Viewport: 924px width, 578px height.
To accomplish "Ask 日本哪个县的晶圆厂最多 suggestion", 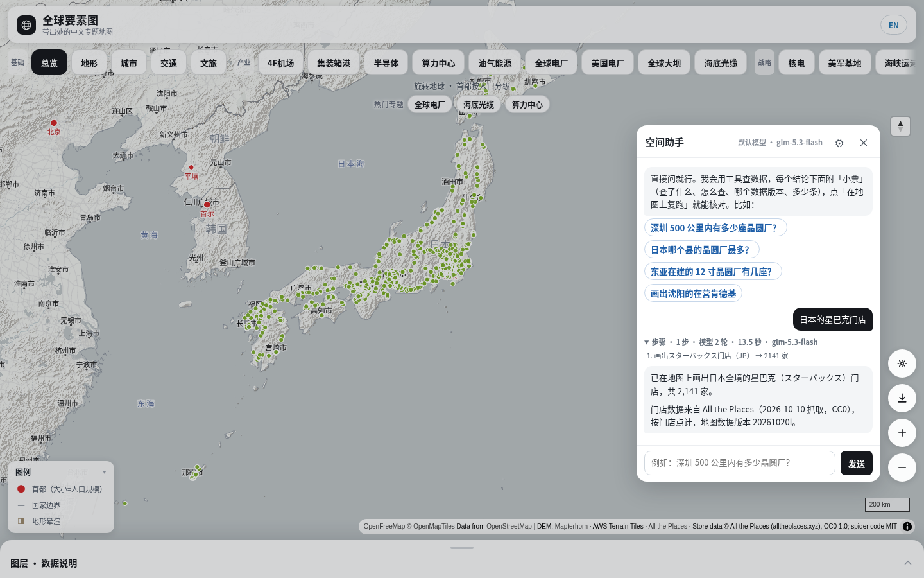I will (x=701, y=250).
